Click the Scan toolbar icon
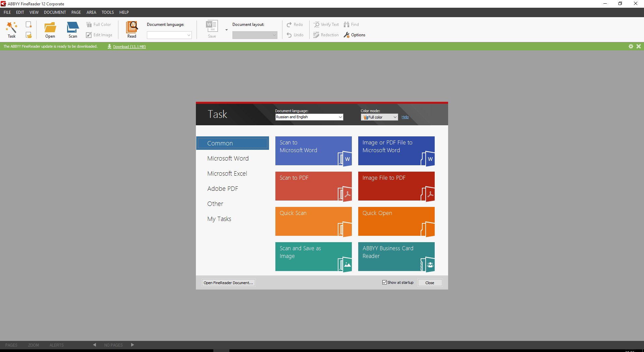 coord(73,28)
